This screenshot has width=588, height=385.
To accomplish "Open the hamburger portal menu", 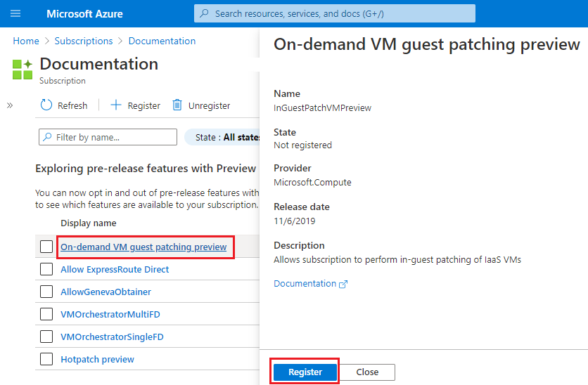I will [15, 14].
